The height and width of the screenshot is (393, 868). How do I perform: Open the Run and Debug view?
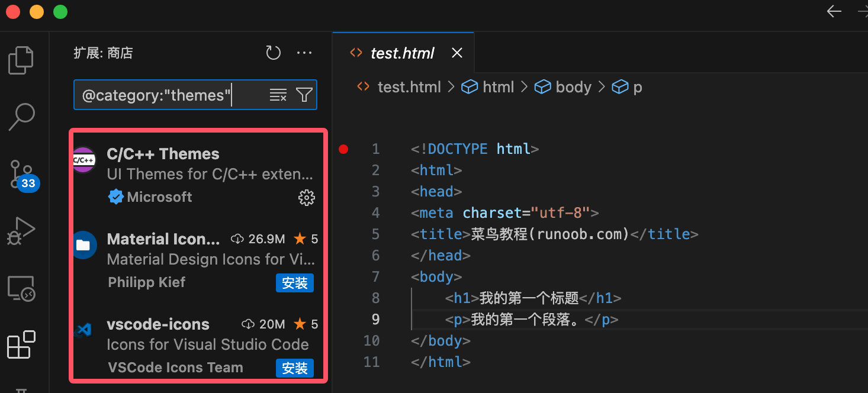(21, 231)
